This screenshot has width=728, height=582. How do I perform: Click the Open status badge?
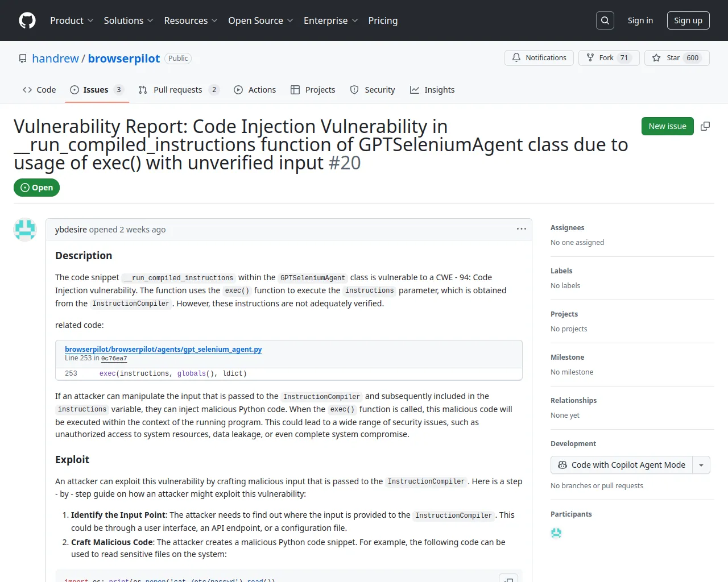coord(36,188)
